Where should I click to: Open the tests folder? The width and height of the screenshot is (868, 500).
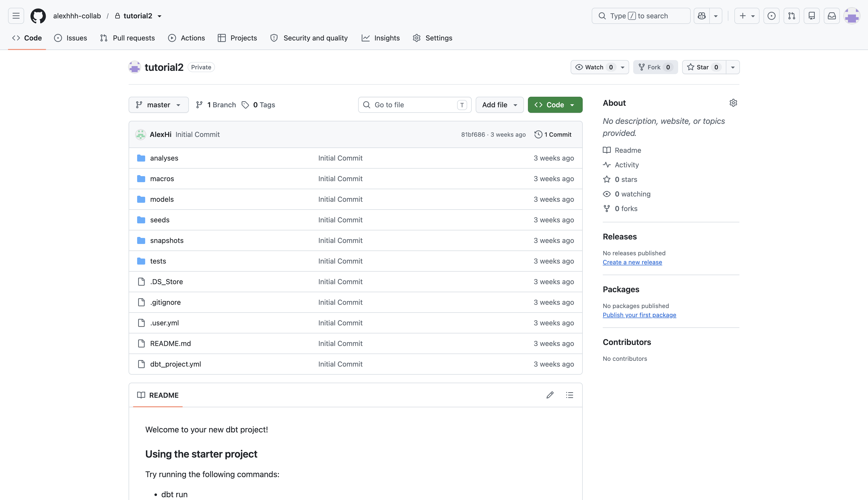click(x=158, y=261)
